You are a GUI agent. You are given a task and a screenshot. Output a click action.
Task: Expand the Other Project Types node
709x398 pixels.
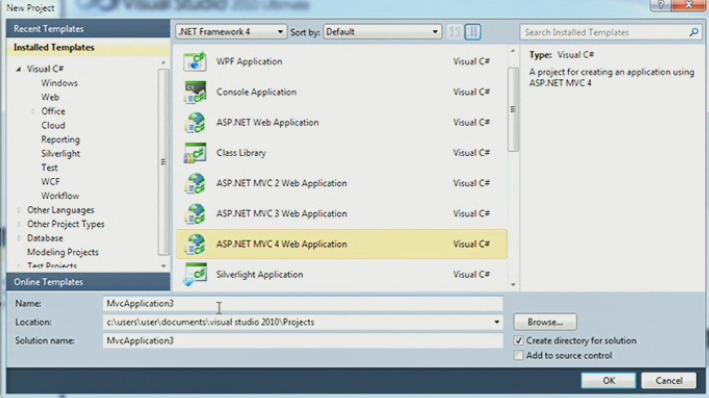19,224
